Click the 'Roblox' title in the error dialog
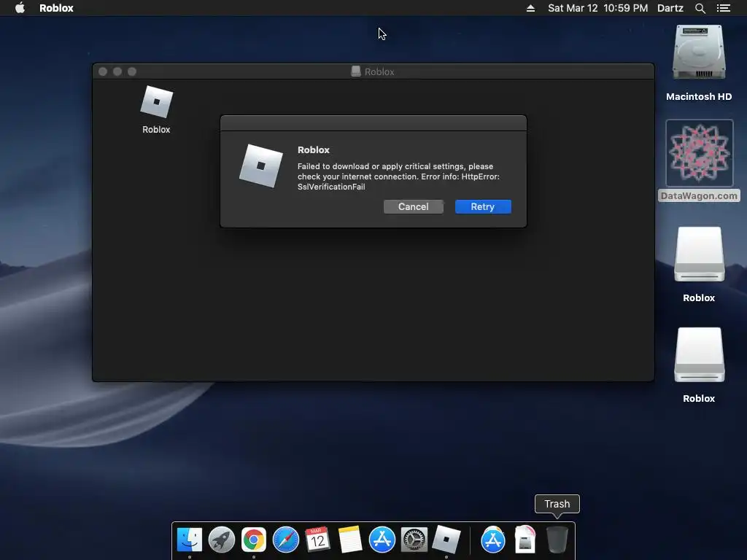Viewport: 747px width, 560px height. tap(314, 149)
